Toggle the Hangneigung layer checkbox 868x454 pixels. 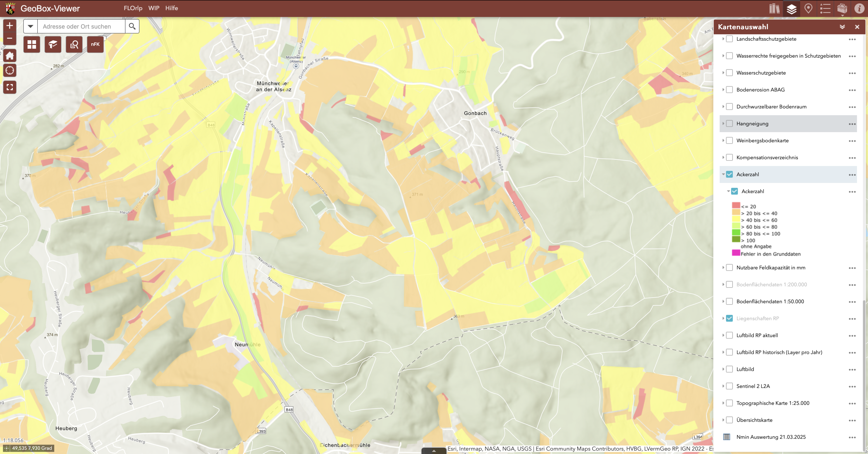(x=729, y=124)
